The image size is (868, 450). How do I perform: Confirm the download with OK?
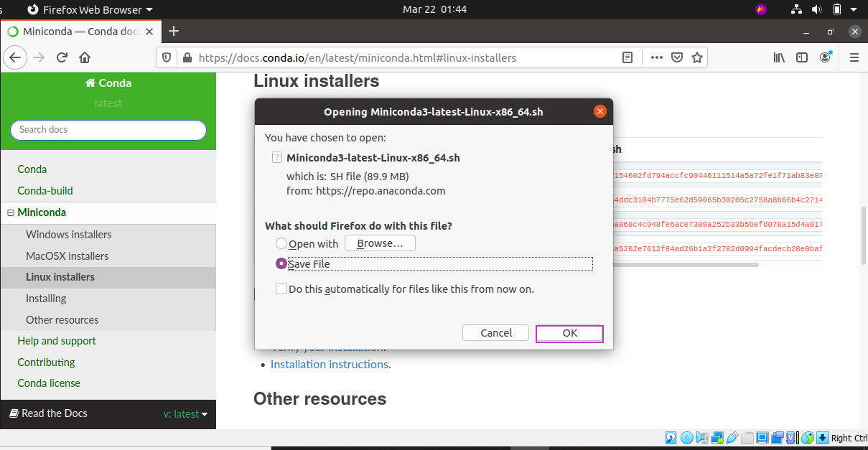click(569, 333)
